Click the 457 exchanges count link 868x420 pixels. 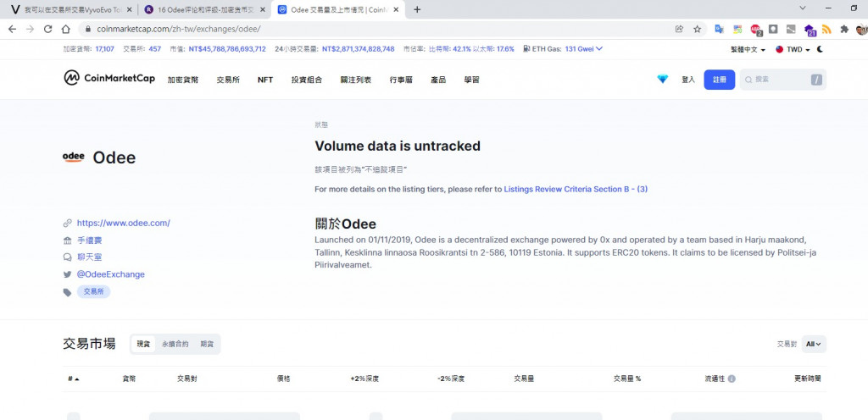pyautogui.click(x=155, y=48)
